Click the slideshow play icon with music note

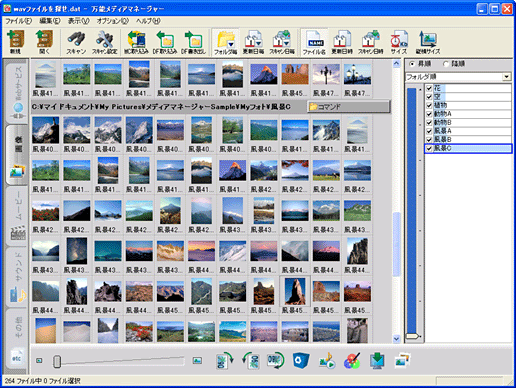coord(327,361)
